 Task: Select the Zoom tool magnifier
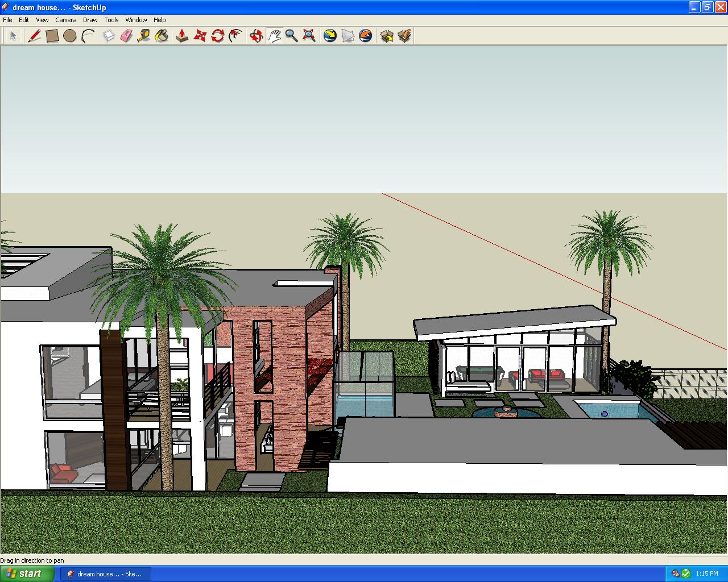click(x=292, y=35)
